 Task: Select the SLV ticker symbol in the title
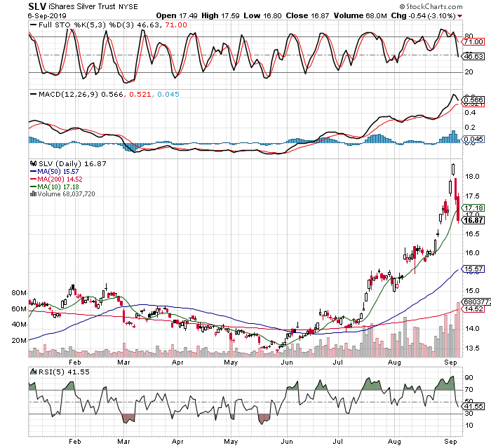click(37, 6)
